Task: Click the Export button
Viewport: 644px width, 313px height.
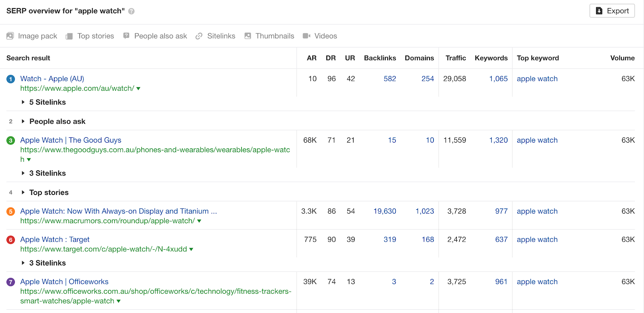Action: pyautogui.click(x=612, y=11)
